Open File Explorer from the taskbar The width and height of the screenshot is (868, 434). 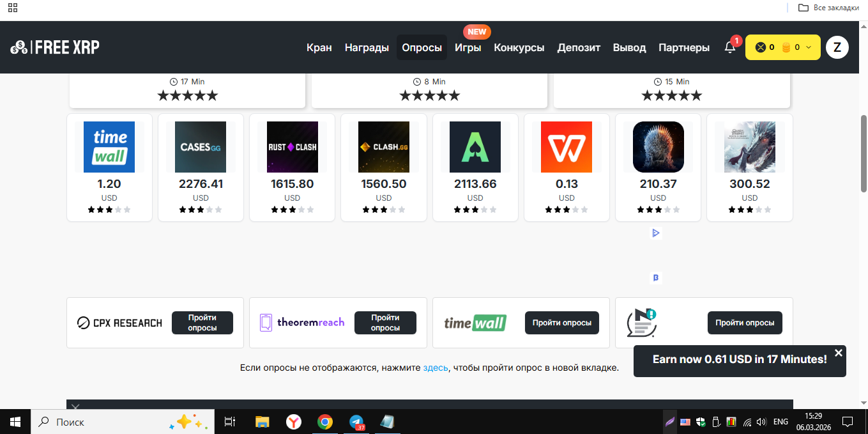pos(262,422)
